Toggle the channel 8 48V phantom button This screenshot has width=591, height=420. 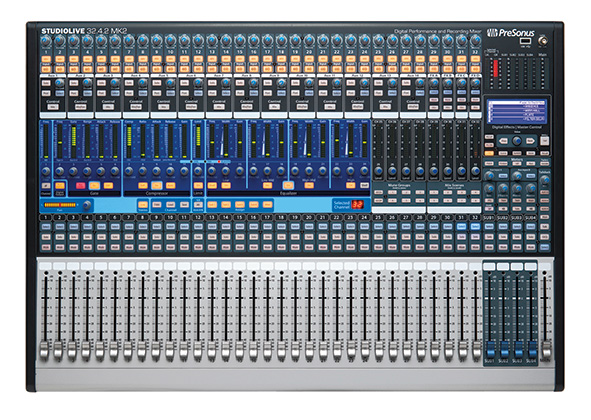click(143, 59)
